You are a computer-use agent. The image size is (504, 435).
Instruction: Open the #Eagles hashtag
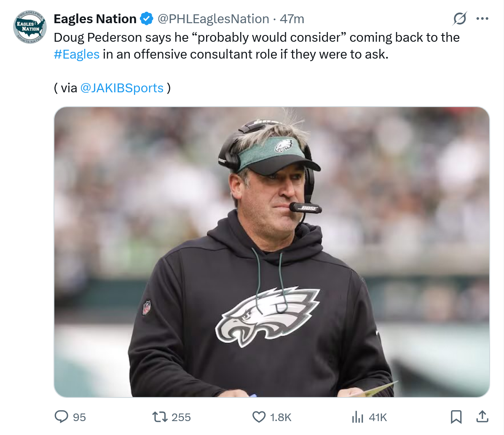(x=77, y=54)
